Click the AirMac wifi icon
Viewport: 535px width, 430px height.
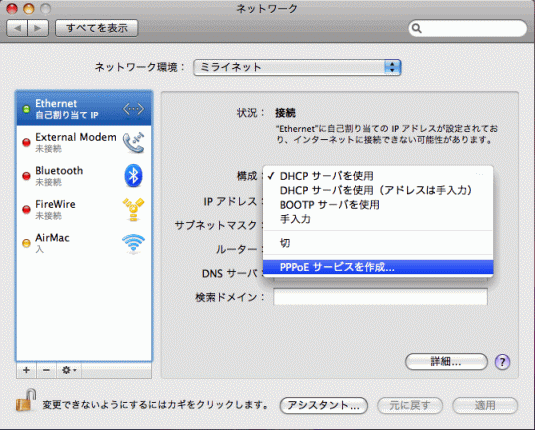click(133, 243)
